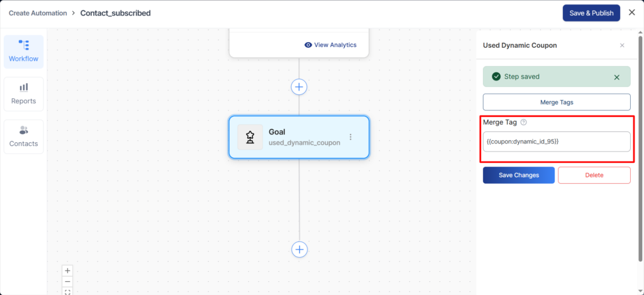Screen dimensions: 644x295
Task: Go to the Create Automation breadcrumb
Action: 38,13
